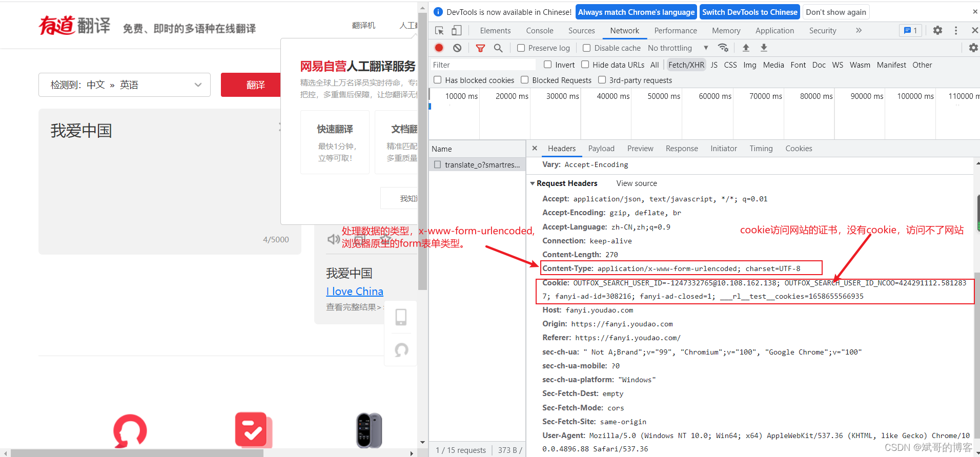Click View source link for request headers
Screen dimensions: 980x457
(637, 183)
